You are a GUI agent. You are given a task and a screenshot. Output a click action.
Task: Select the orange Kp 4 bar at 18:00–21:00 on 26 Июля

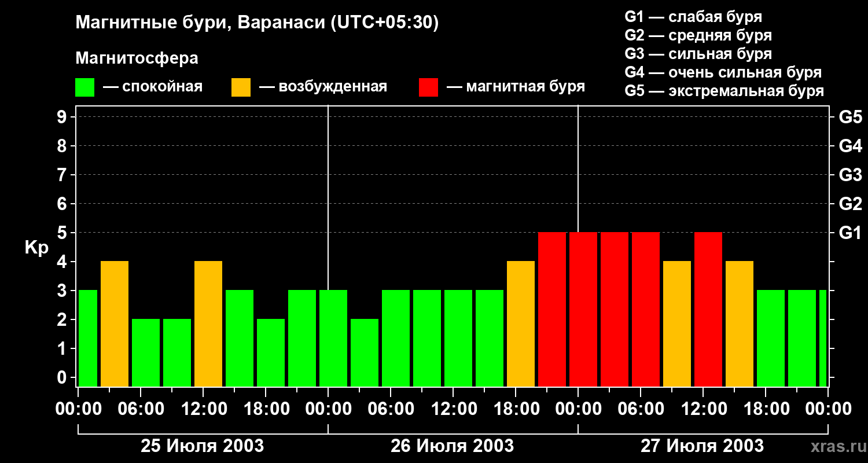tap(521, 324)
